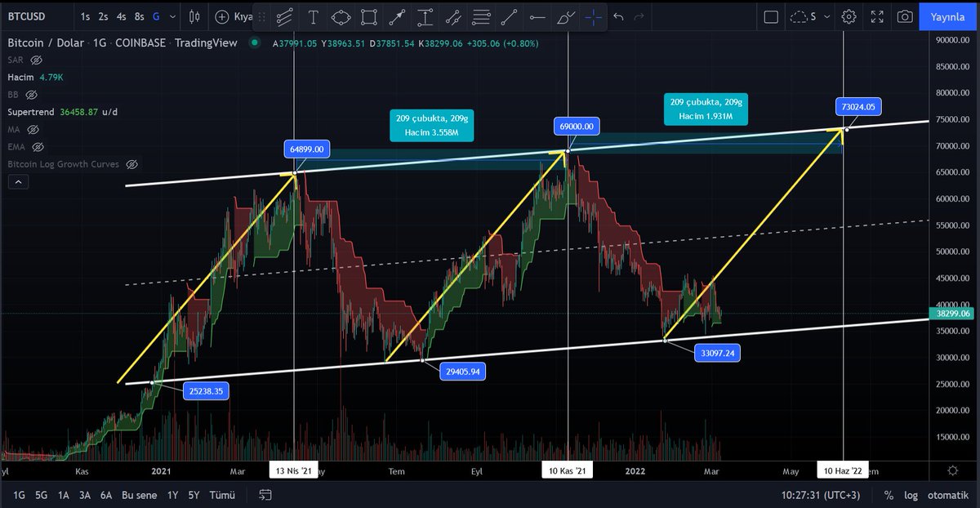Show the hidden EMA indicator
Screen dimensions: 980x508
coord(38,147)
